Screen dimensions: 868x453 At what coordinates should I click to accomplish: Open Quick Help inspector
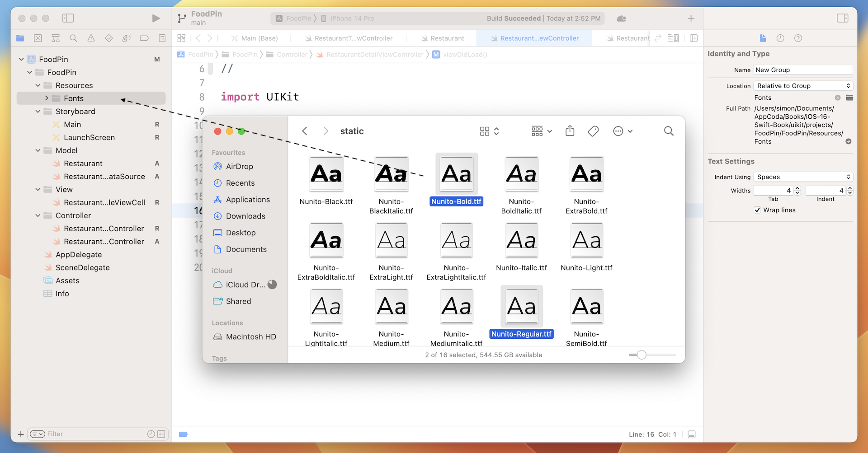[798, 38]
